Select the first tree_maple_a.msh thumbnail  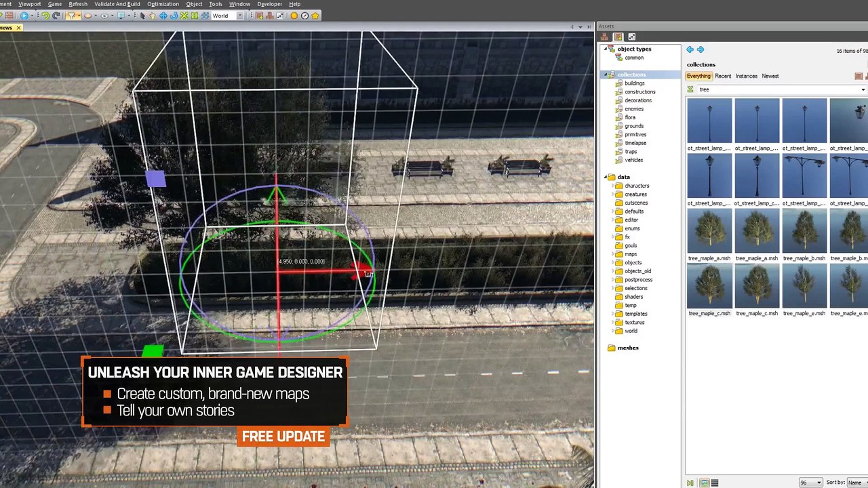pyautogui.click(x=709, y=230)
